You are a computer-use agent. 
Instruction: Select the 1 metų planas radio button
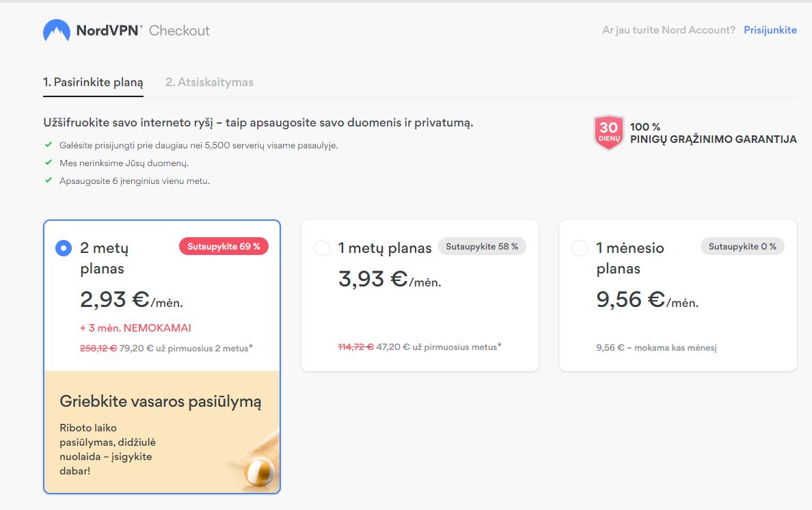pyautogui.click(x=322, y=248)
